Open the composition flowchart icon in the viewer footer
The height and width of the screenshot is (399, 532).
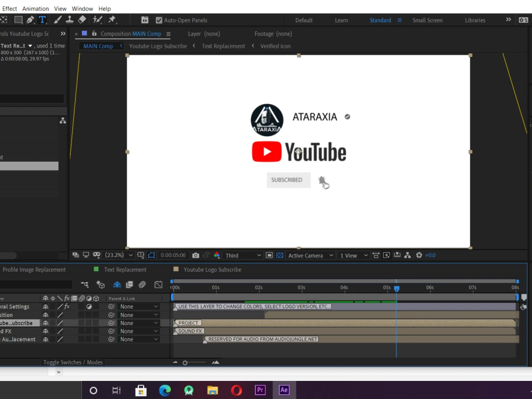click(x=408, y=255)
